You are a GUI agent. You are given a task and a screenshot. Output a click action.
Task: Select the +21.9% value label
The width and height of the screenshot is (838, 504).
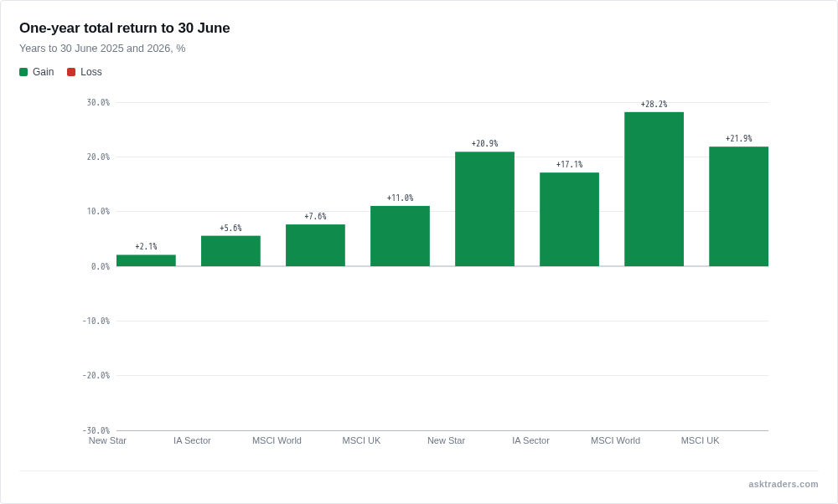click(x=738, y=138)
